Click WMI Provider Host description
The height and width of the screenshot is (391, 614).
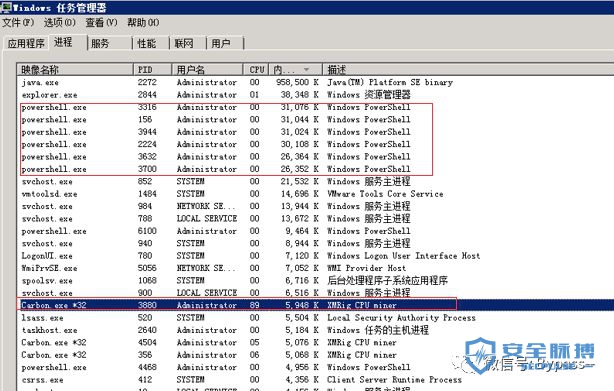(367, 268)
